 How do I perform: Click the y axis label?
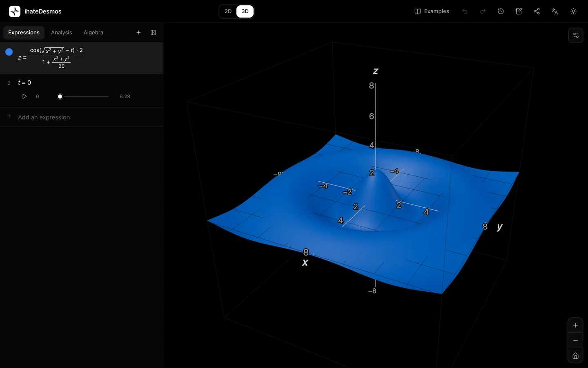coord(500,227)
